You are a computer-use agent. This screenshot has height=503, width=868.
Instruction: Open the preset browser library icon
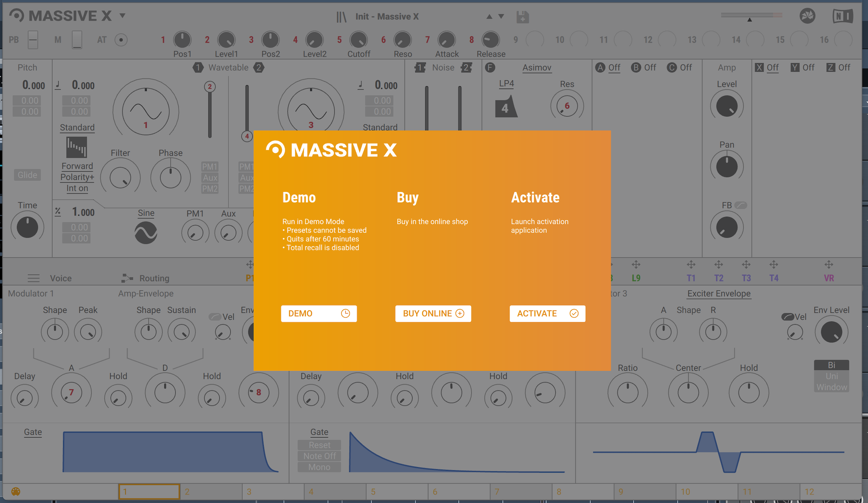click(341, 17)
